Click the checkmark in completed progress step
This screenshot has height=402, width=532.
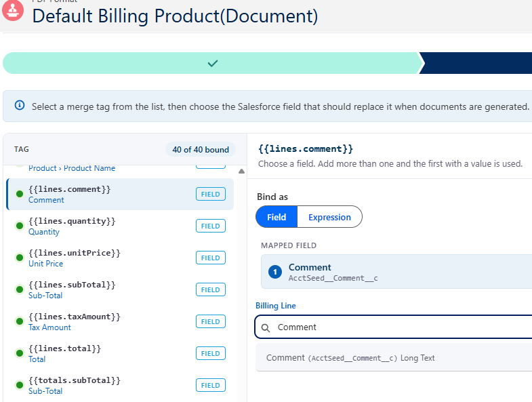(x=213, y=63)
